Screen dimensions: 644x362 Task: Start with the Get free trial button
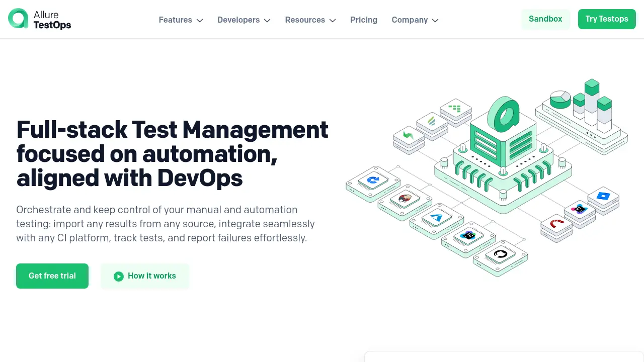click(52, 276)
